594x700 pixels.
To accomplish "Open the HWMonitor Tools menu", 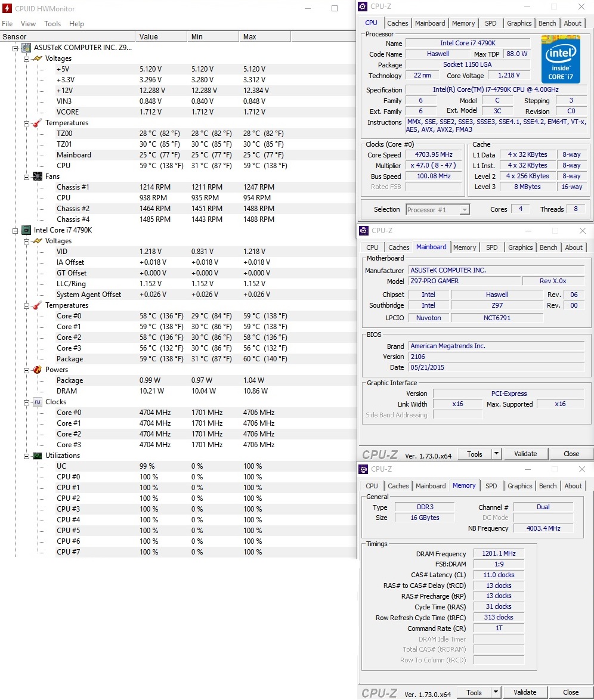I will point(52,24).
